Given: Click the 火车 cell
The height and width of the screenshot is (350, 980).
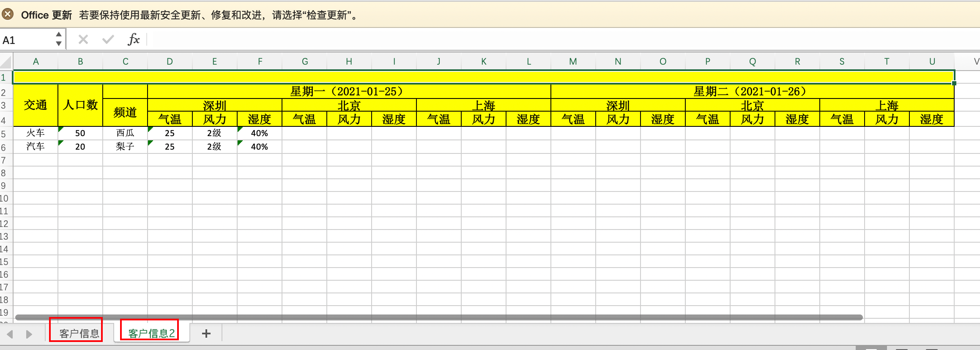Looking at the screenshot, I should pos(36,133).
